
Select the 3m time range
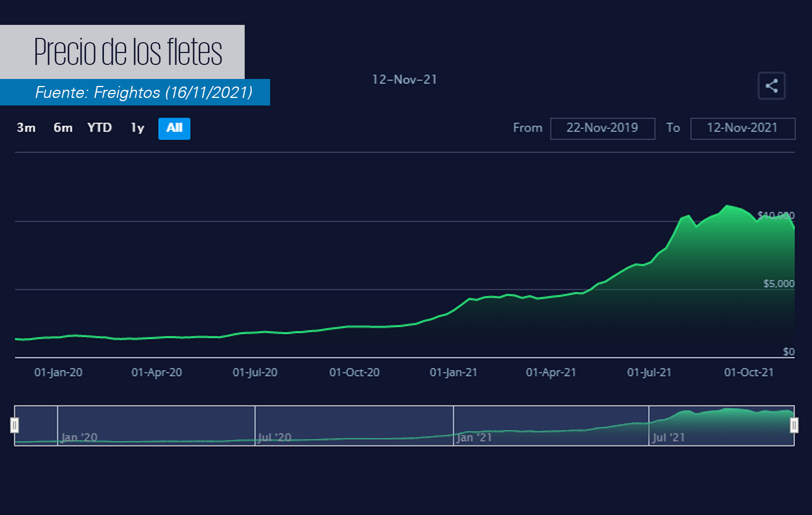pyautogui.click(x=26, y=128)
